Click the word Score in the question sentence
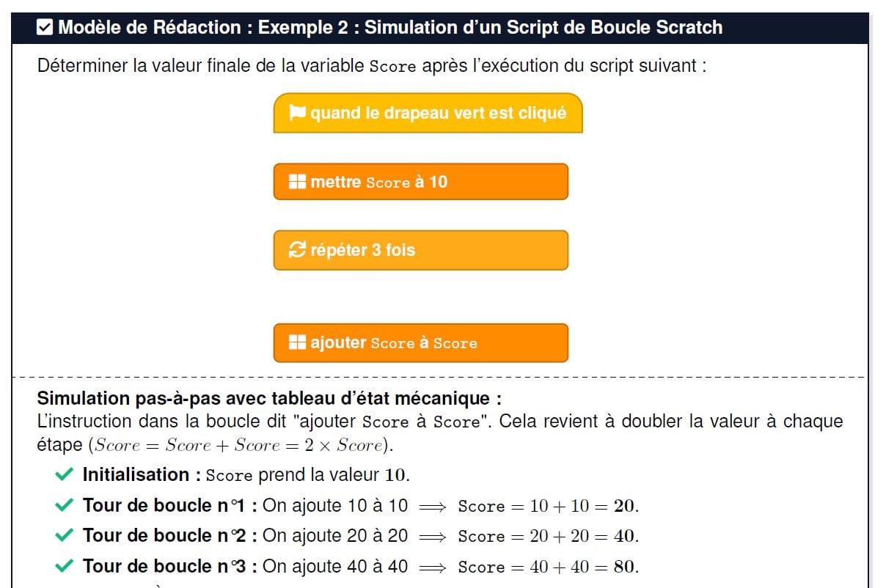Screen dimensions: 886x588 tap(392, 66)
